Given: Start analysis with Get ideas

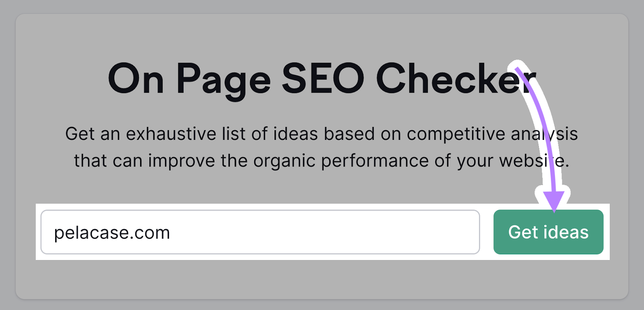Looking at the screenshot, I should point(548,232).
